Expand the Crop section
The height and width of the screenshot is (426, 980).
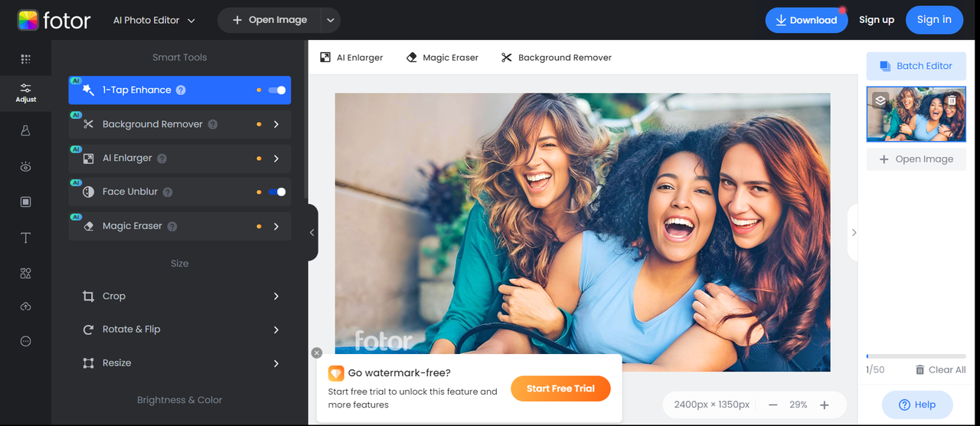click(276, 296)
